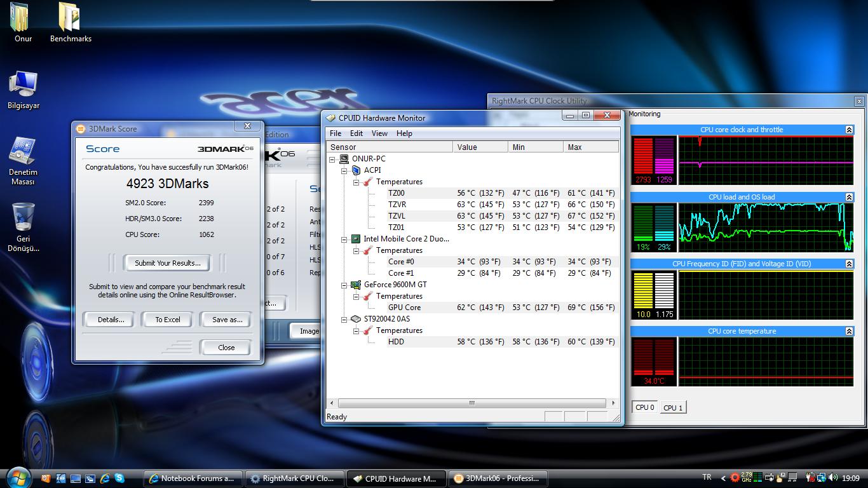Click the red gear tray icon
Image resolution: width=868 pixels, height=488 pixels.
click(735, 478)
